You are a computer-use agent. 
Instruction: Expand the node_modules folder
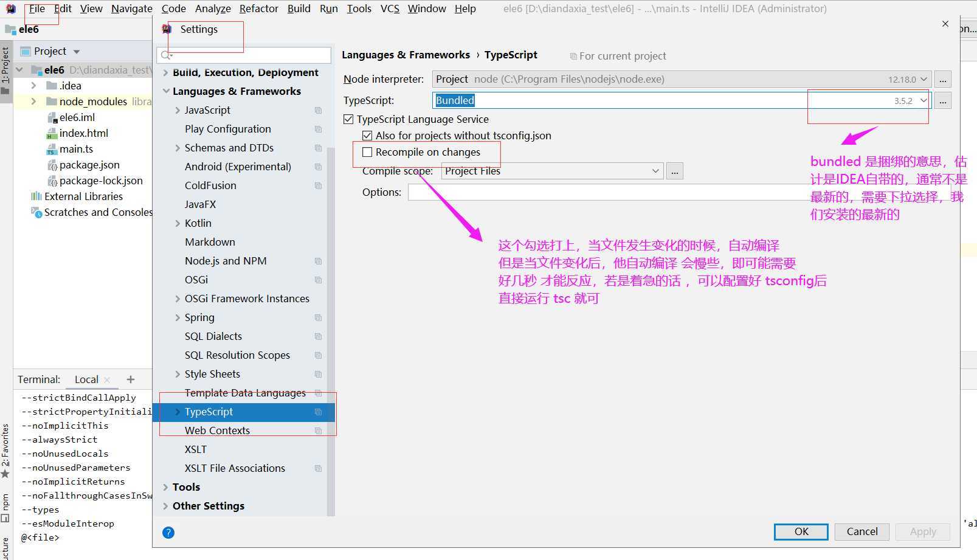(33, 102)
